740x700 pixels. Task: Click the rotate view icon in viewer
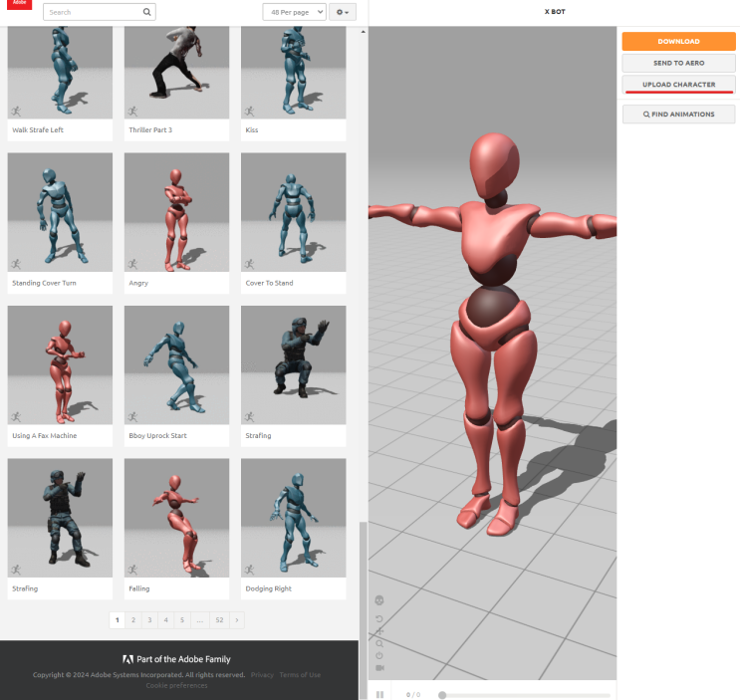379,619
